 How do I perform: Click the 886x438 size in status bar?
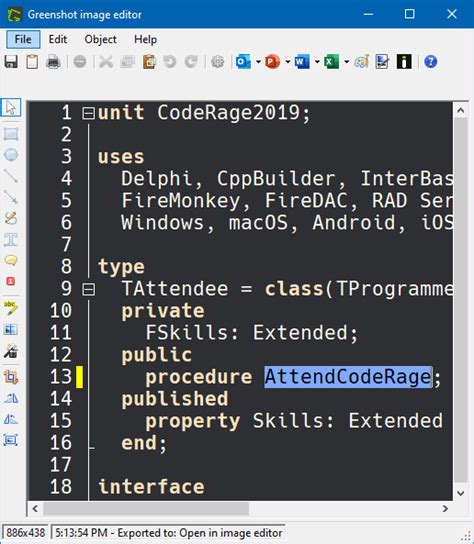click(26, 533)
